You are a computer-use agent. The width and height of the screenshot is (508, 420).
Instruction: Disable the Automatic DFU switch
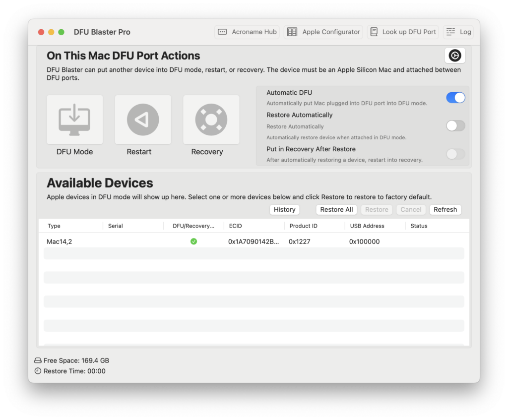point(455,98)
